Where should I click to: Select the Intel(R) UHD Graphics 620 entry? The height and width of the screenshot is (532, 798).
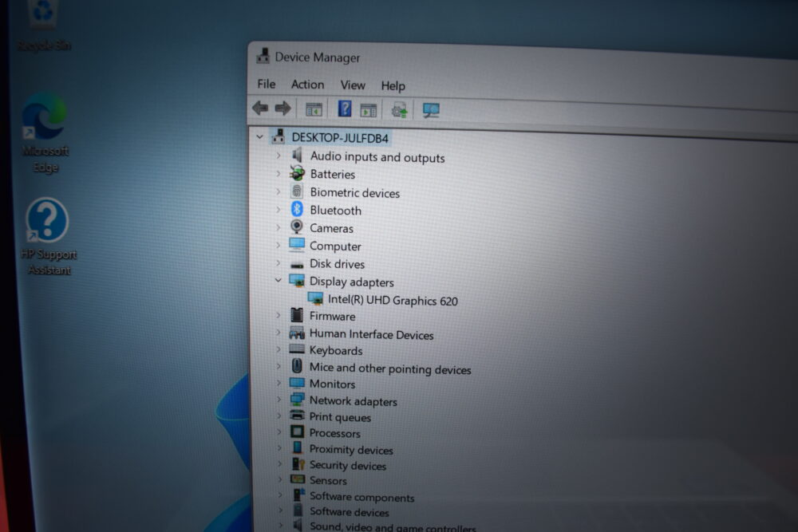point(393,300)
